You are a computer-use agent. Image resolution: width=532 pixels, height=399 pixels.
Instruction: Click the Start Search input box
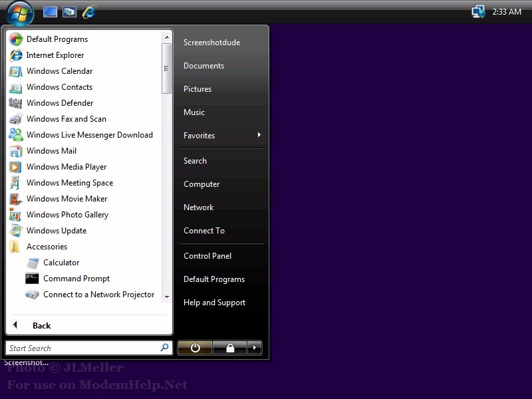pos(82,348)
